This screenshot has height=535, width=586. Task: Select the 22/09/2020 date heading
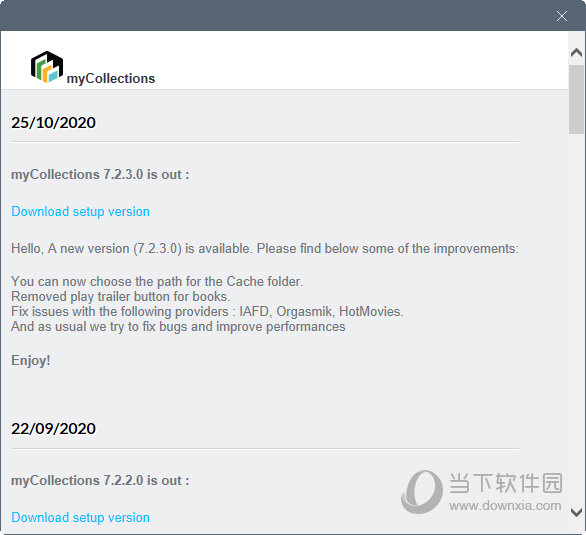(x=53, y=429)
